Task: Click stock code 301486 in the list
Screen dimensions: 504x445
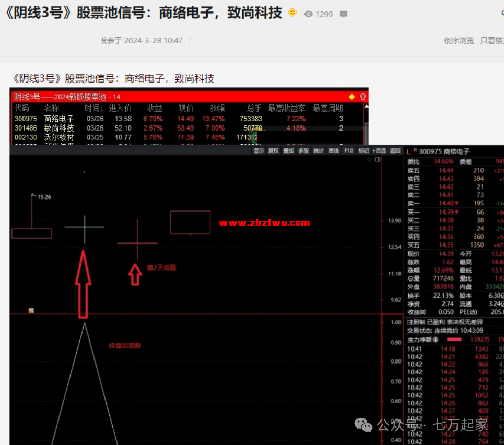Action: click(x=26, y=128)
